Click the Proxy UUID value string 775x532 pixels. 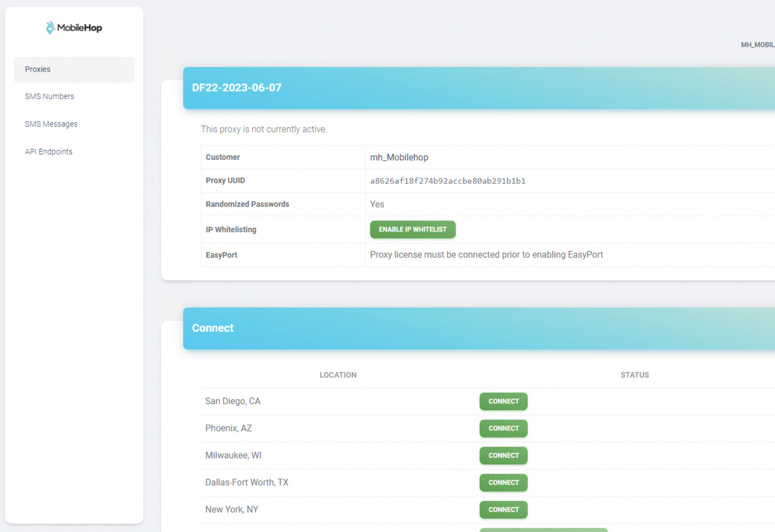click(448, 181)
